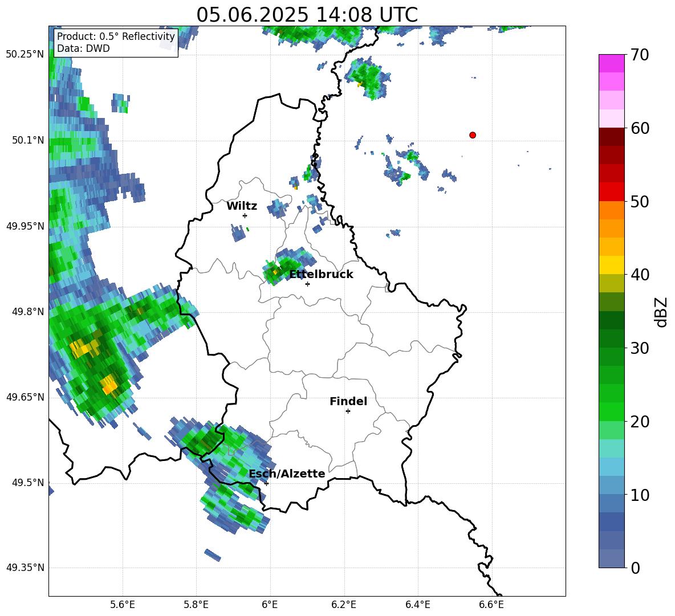This screenshot has width=675, height=616.
Task: Click the 0 dBZ tick on colorbar
Action: (x=635, y=568)
